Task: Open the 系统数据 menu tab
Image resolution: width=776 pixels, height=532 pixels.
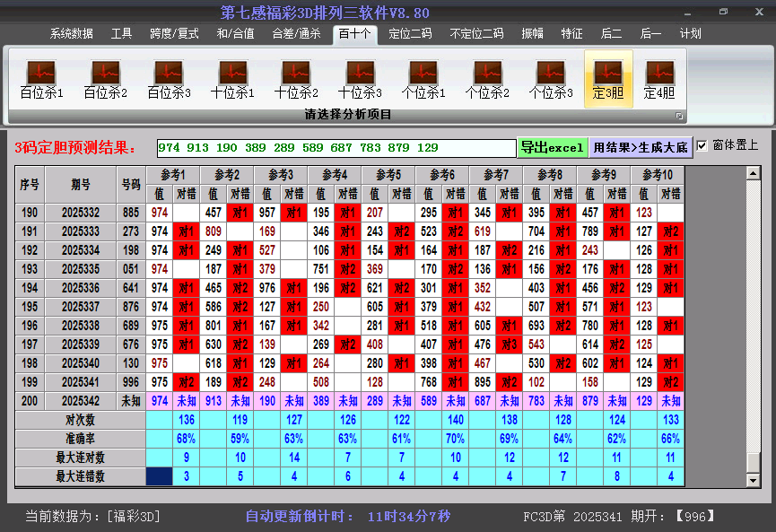Action: (71, 34)
